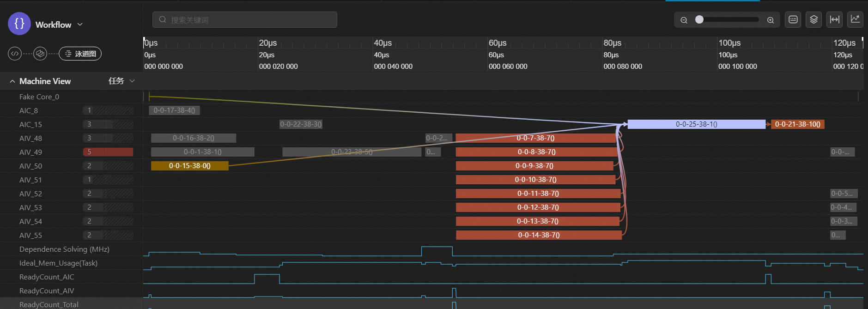Screen dimensions: 868x309
Task: Click the yellow 0-0-15-38-0() task block
Action: pyautogui.click(x=189, y=166)
